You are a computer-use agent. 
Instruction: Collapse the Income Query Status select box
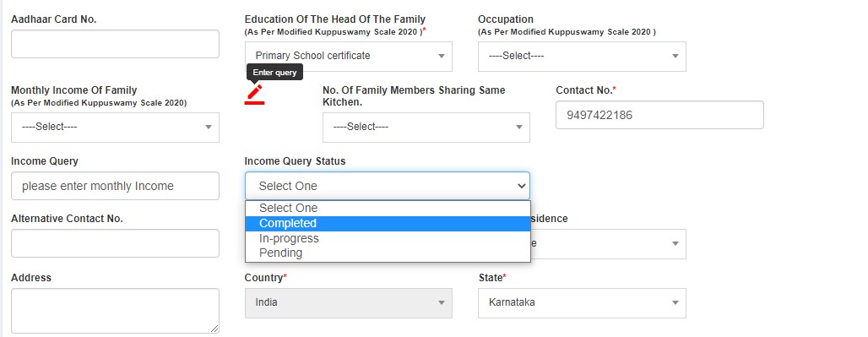click(x=388, y=186)
